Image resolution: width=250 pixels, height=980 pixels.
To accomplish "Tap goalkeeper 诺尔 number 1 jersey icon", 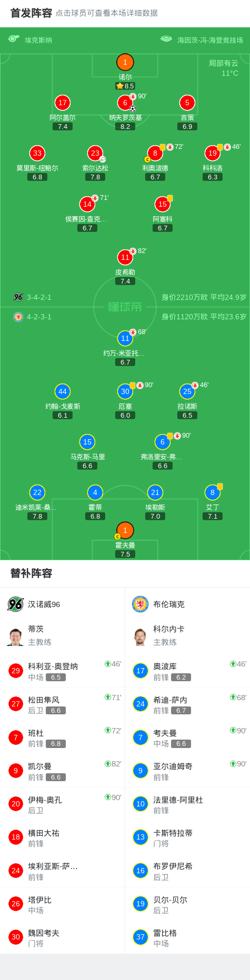I will click(125, 62).
